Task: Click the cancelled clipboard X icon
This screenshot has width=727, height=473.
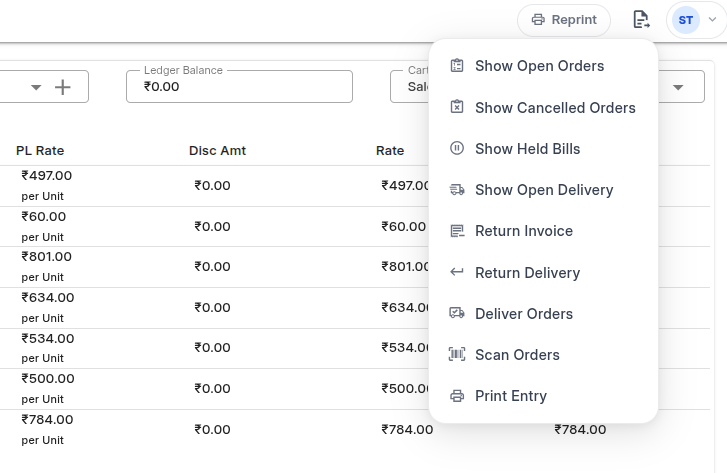Action: tap(457, 107)
